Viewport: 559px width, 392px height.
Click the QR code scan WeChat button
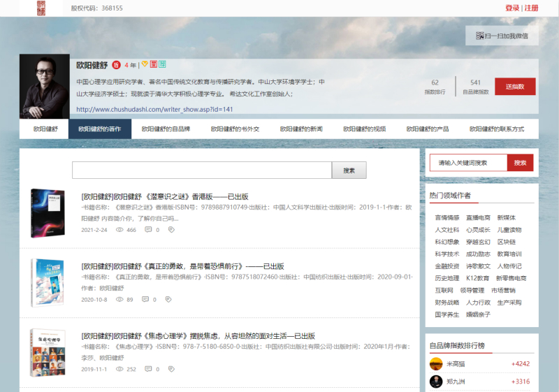tap(502, 36)
